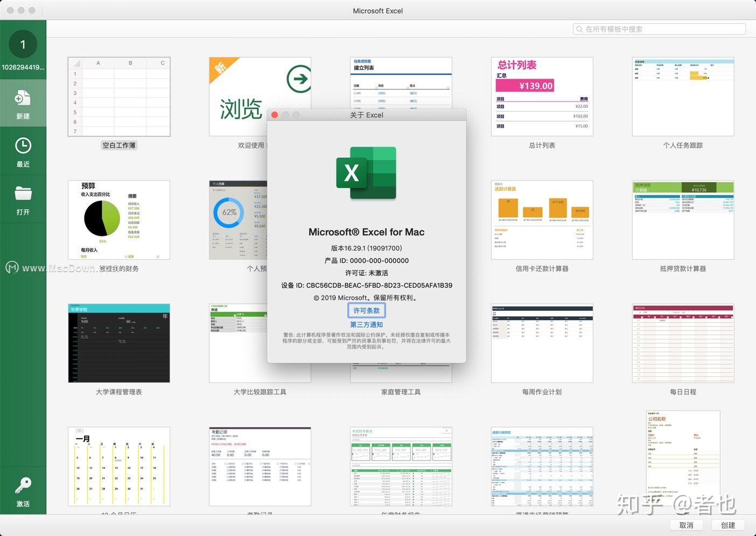The height and width of the screenshot is (536, 756).
Task: Open License Terms (许可条款) button
Action: pos(367,310)
